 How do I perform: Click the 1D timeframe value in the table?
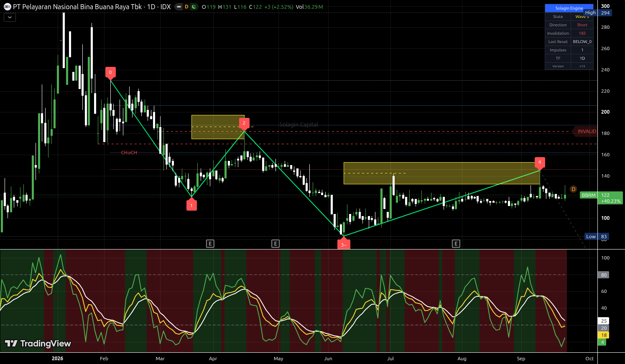click(582, 59)
